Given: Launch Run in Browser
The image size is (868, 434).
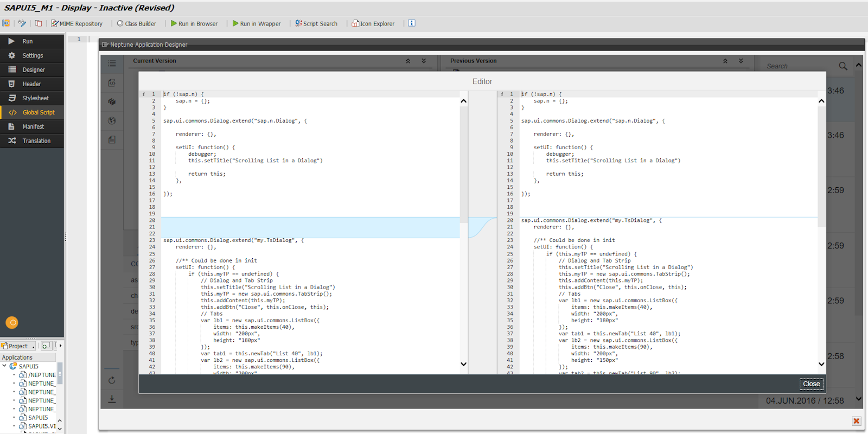Looking at the screenshot, I should (x=194, y=23).
